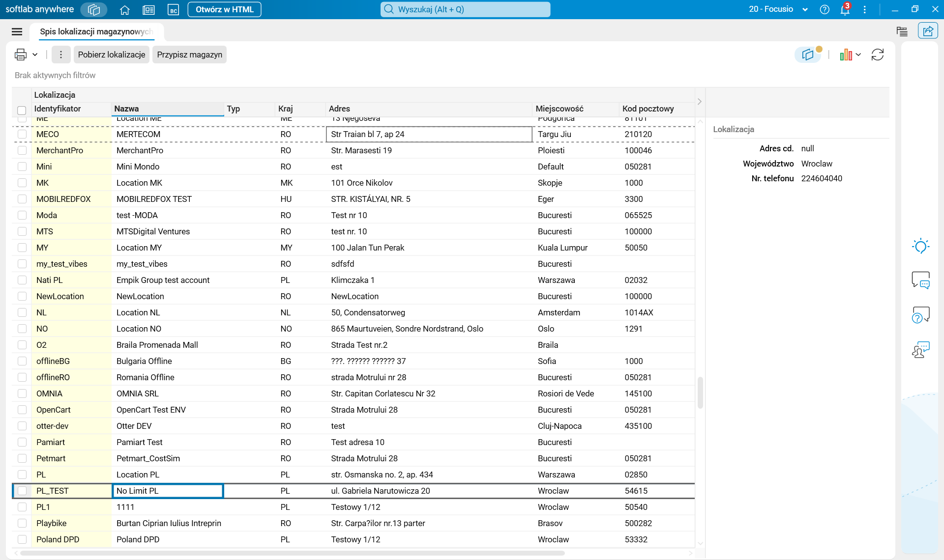Click the vertical scrollbar thumb of the table
The width and height of the screenshot is (944, 560).
pyautogui.click(x=700, y=392)
